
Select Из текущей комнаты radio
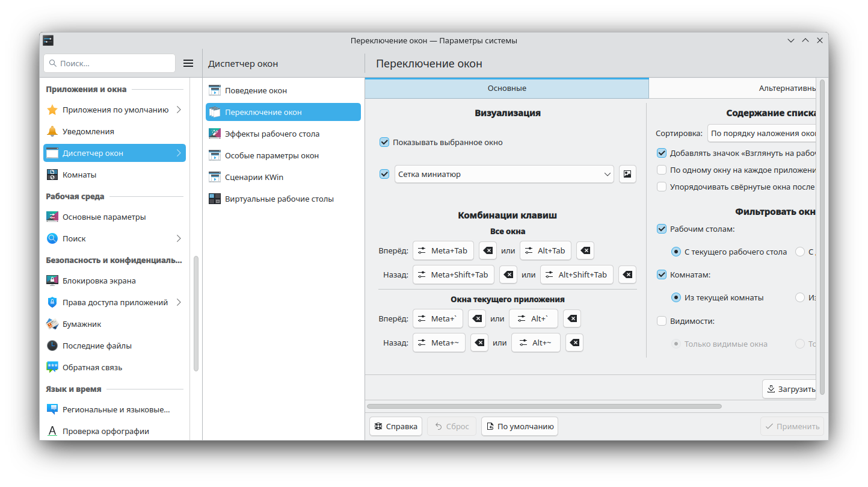pyautogui.click(x=676, y=297)
